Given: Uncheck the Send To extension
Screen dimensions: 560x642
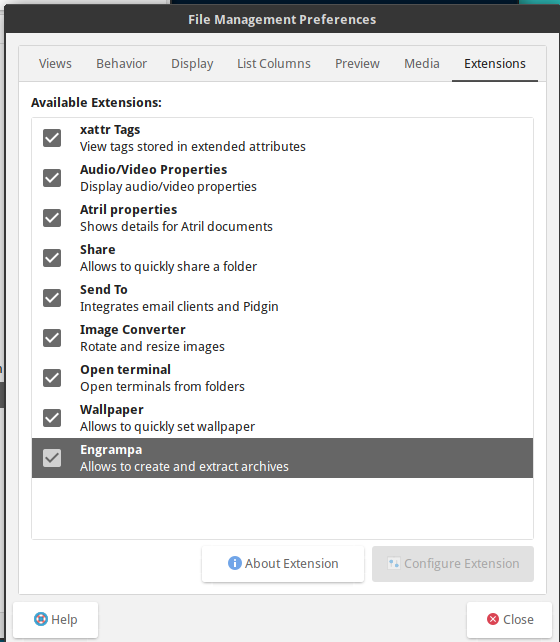Looking at the screenshot, I should pyautogui.click(x=52, y=298).
